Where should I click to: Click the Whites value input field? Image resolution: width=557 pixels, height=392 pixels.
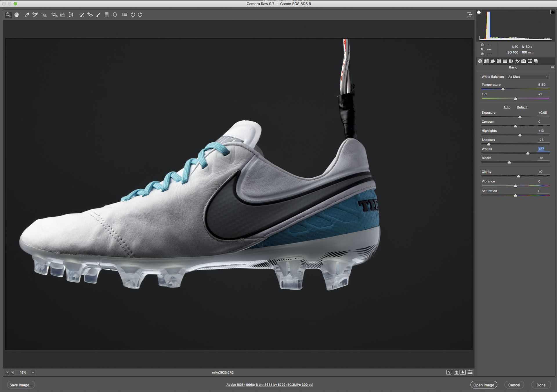(541, 149)
